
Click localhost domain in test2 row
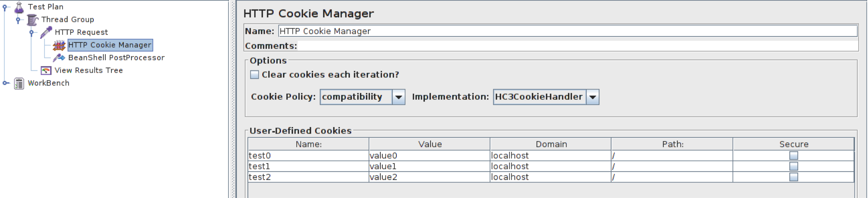click(551, 177)
